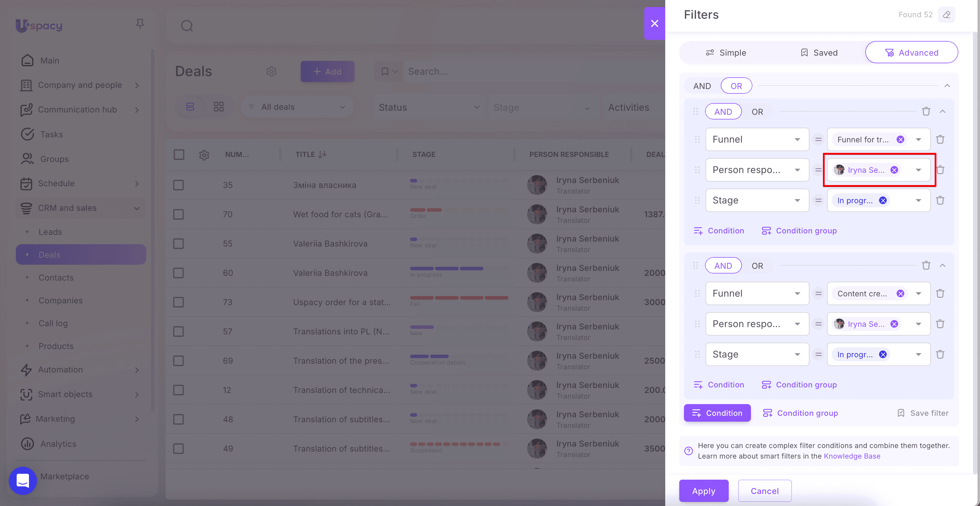Delete the second condition group
This screenshot has width=980, height=506.
926,265
